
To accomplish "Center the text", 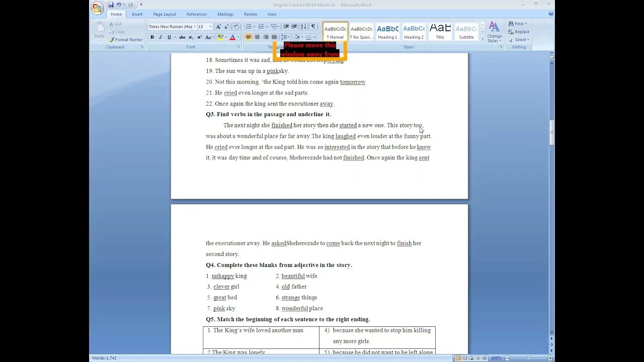I will point(257,37).
